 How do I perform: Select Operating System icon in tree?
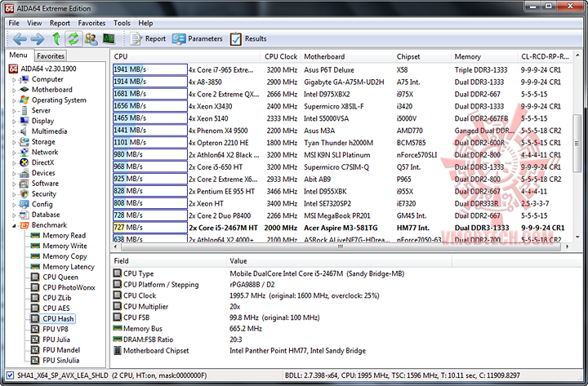24,100
